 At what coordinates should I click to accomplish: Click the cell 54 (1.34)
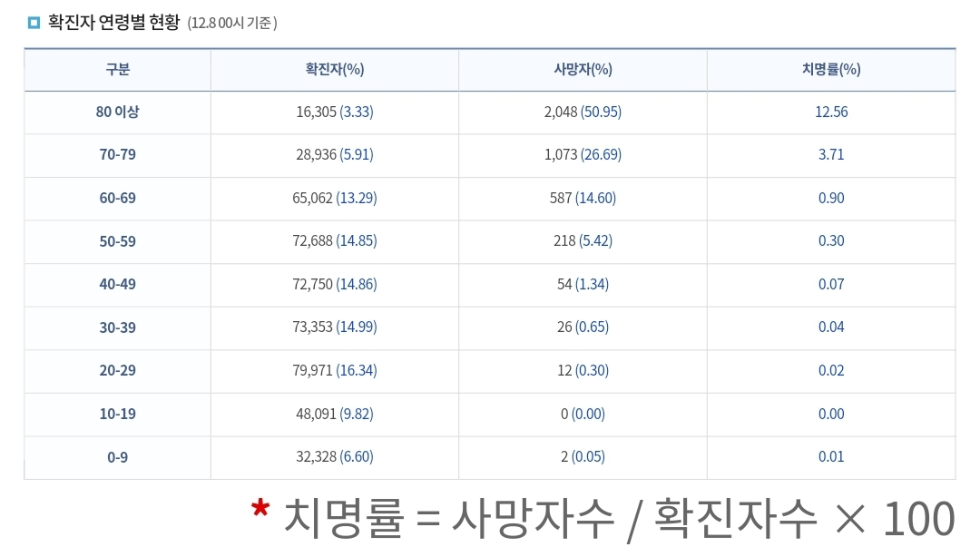coord(583,285)
